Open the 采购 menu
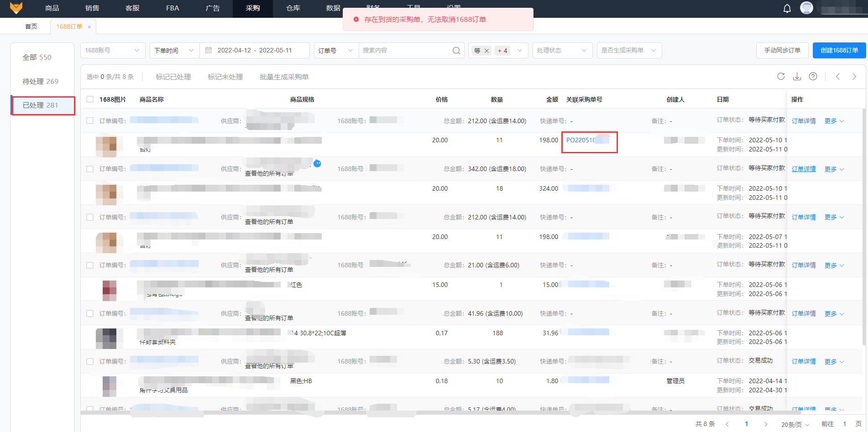The height and width of the screenshot is (432, 868). click(x=253, y=8)
